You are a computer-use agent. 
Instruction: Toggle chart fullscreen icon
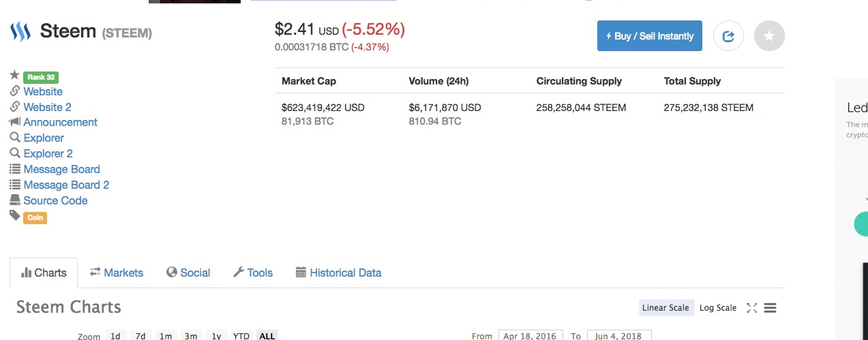[x=751, y=308]
